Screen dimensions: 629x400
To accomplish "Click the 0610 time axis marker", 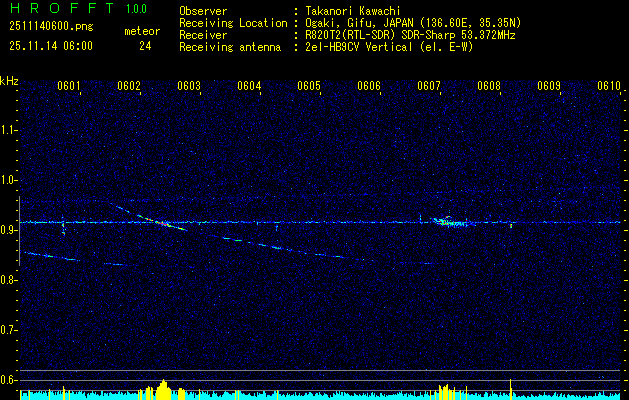I will [609, 86].
